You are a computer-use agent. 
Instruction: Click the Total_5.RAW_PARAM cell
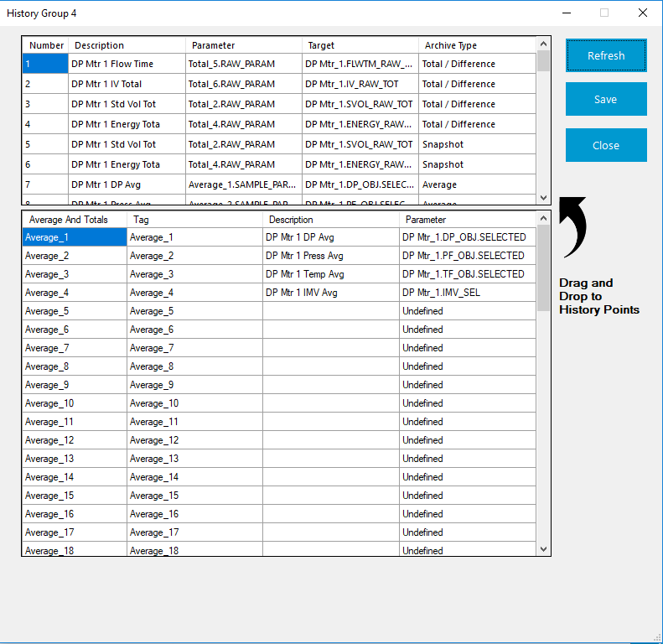click(x=244, y=64)
